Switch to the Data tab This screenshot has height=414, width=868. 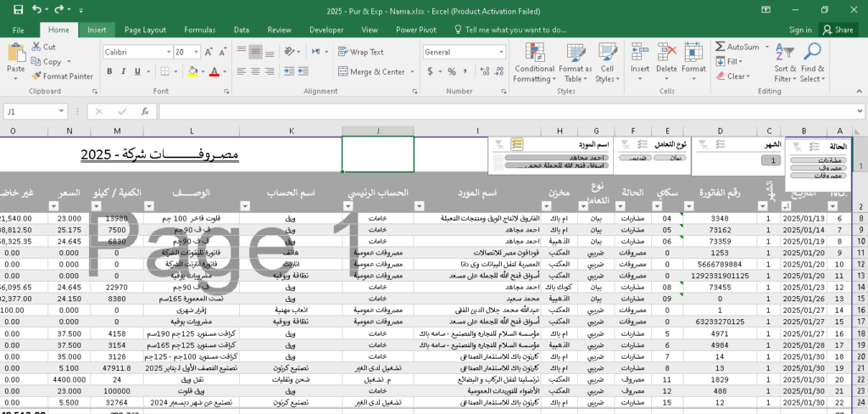tap(242, 30)
